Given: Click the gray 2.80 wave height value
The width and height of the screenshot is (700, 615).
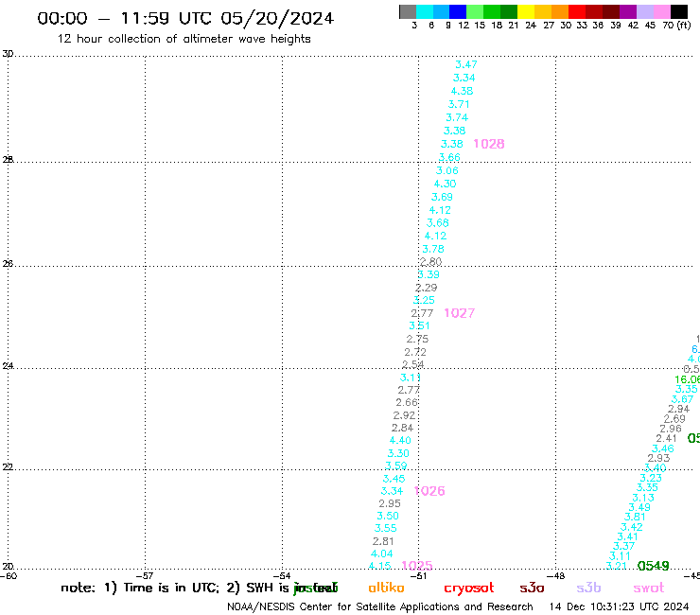Looking at the screenshot, I should tap(430, 262).
